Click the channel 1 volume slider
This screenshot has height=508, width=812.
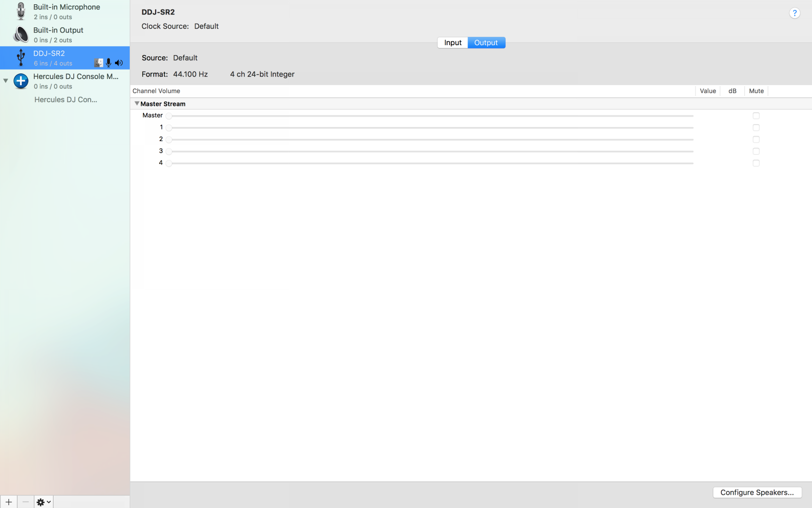(429, 127)
